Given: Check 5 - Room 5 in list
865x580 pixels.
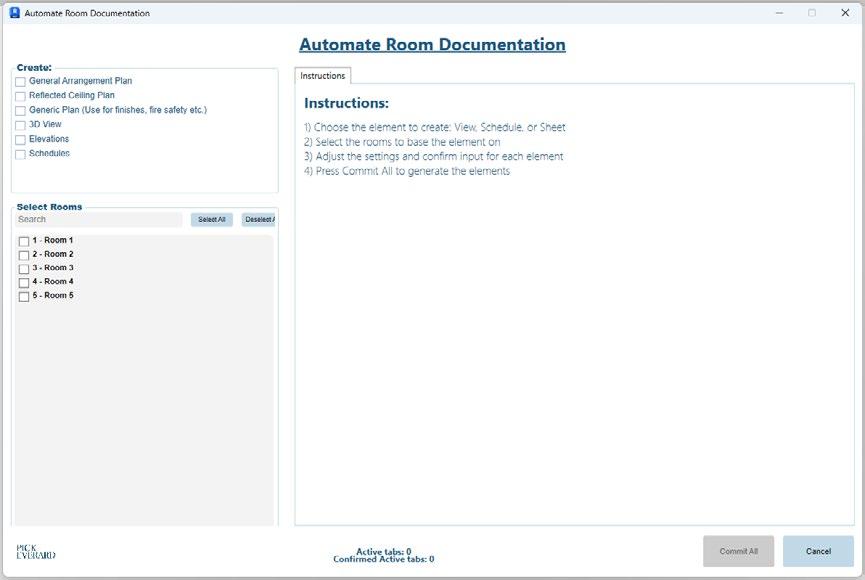Looking at the screenshot, I should [x=24, y=296].
